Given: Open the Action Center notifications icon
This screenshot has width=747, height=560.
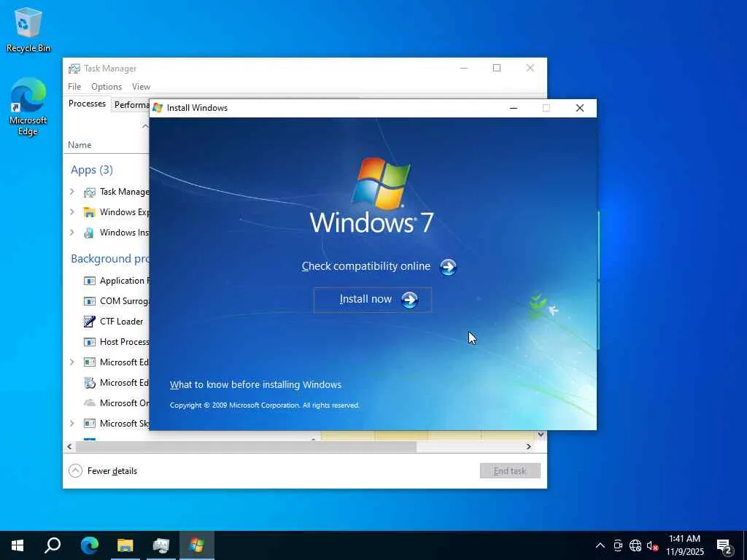Looking at the screenshot, I should pos(724,546).
